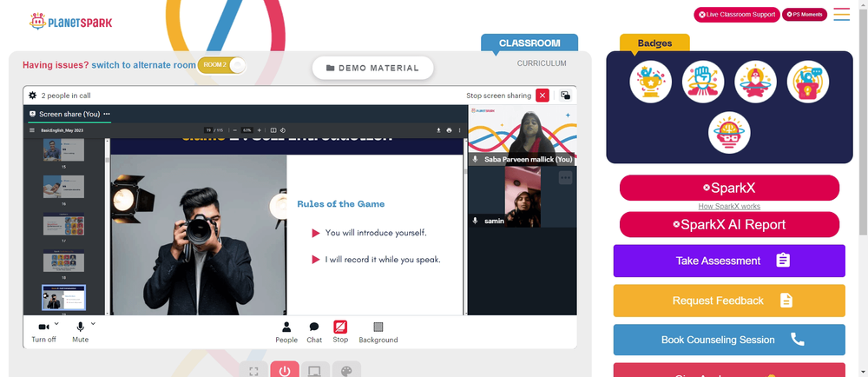
Task: Click Live Classroom Support button
Action: [737, 15]
